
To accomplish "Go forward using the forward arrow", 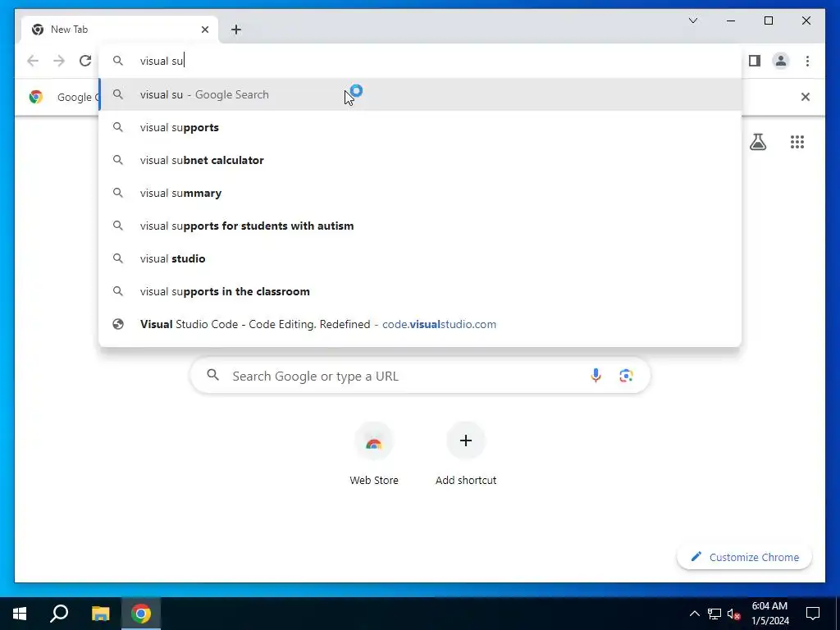I will (x=59, y=61).
